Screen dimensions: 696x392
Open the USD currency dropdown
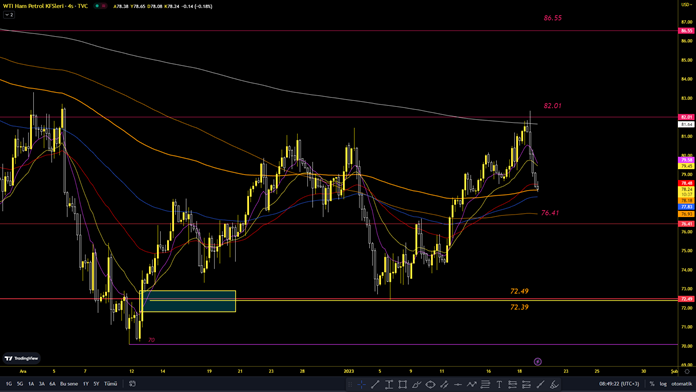(686, 4)
